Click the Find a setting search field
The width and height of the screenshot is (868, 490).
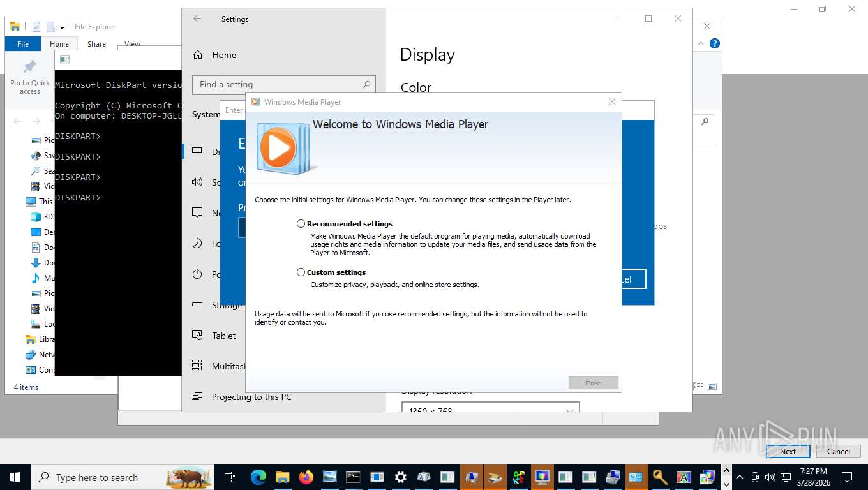tap(284, 84)
